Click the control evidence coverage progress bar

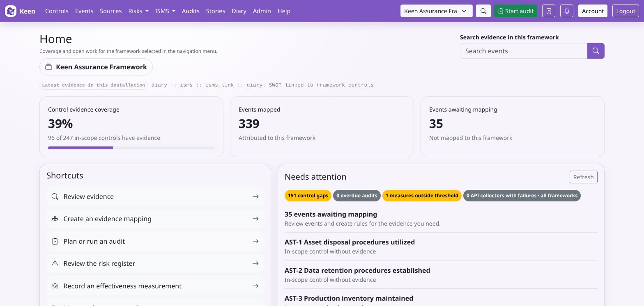click(131, 148)
